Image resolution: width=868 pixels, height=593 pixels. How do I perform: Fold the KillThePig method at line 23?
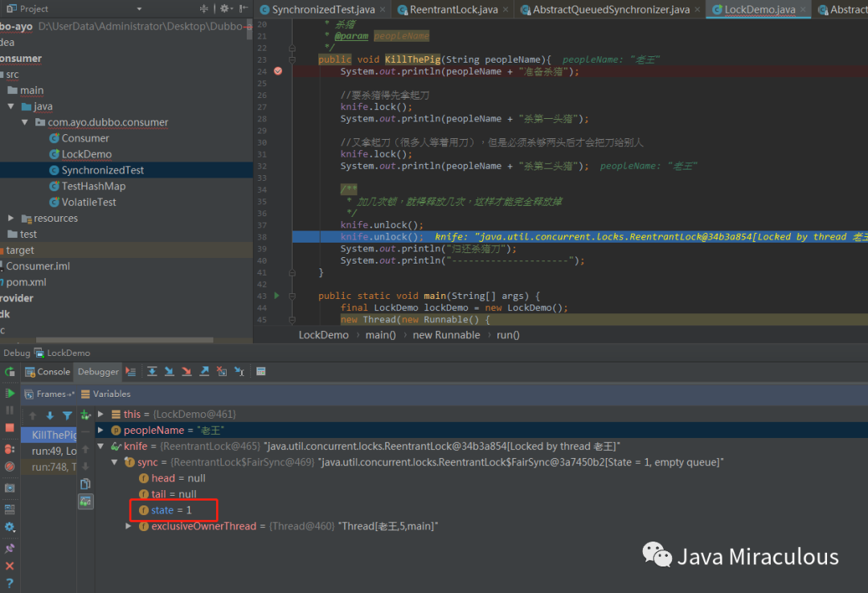tap(293, 59)
